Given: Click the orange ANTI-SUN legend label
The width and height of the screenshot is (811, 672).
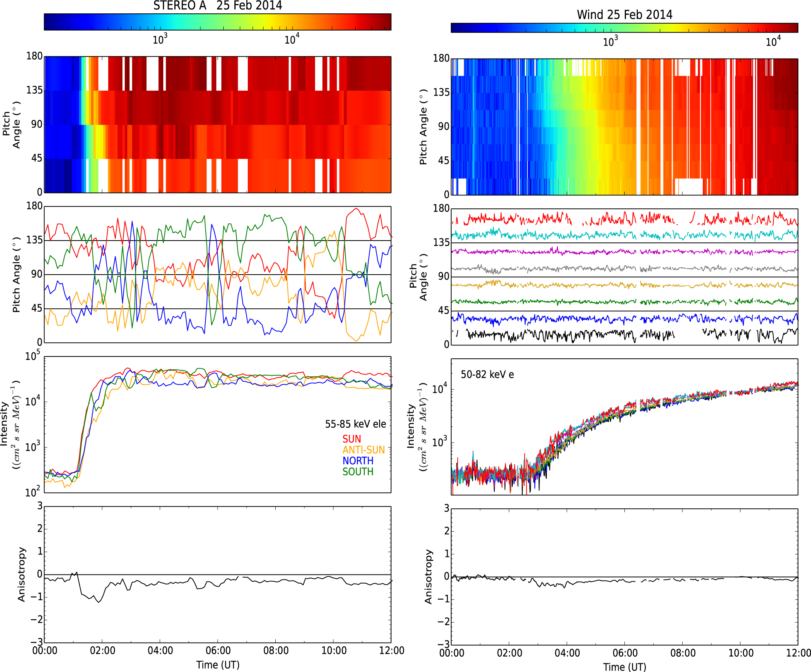Looking at the screenshot, I should pos(363,450).
